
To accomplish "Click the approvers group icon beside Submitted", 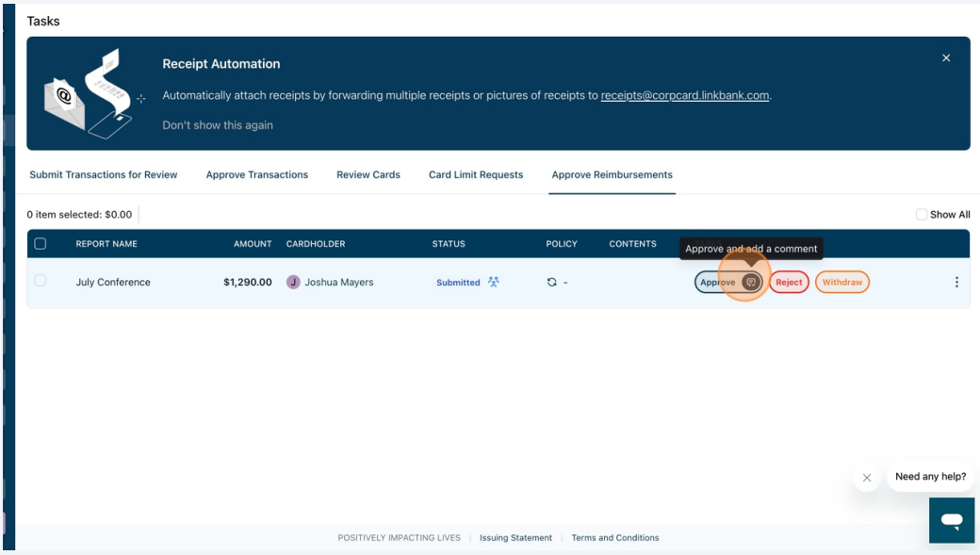I will tap(493, 282).
